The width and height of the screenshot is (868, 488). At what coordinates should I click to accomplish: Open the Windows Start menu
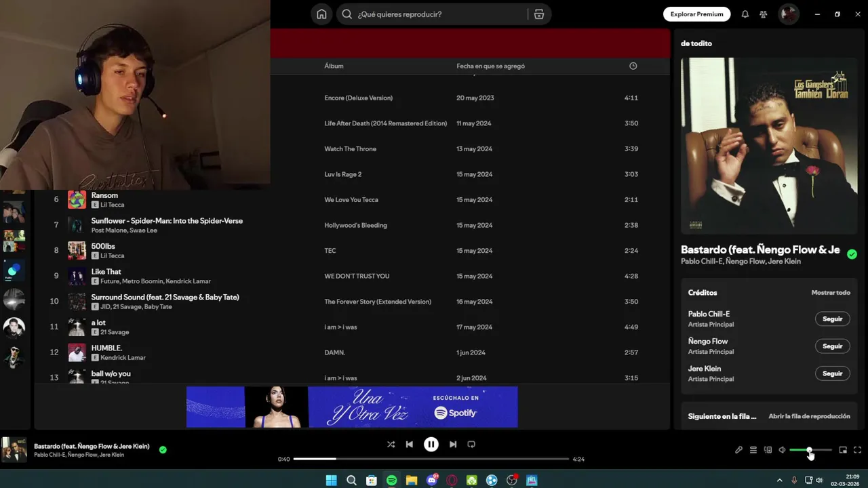tap(331, 480)
